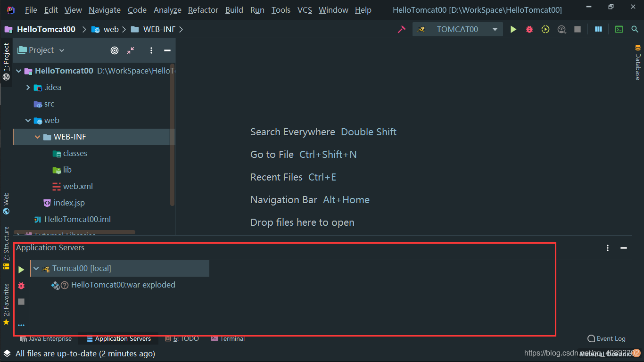Open the Web side tool window
The image size is (644, 362).
coord(6,203)
